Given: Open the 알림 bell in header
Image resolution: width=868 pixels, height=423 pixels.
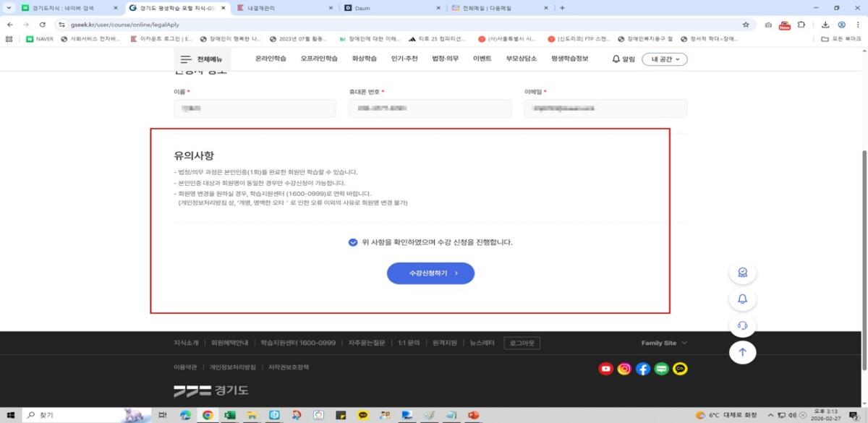Looking at the screenshot, I should [623, 59].
